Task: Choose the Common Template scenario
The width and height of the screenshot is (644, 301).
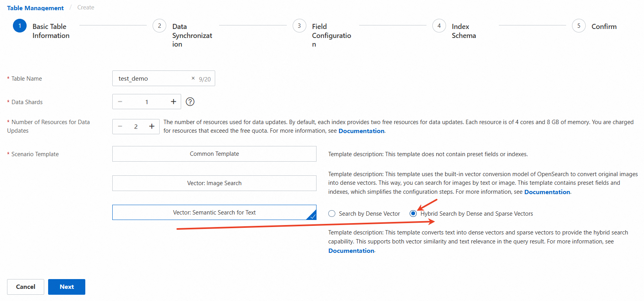Action: tap(214, 154)
